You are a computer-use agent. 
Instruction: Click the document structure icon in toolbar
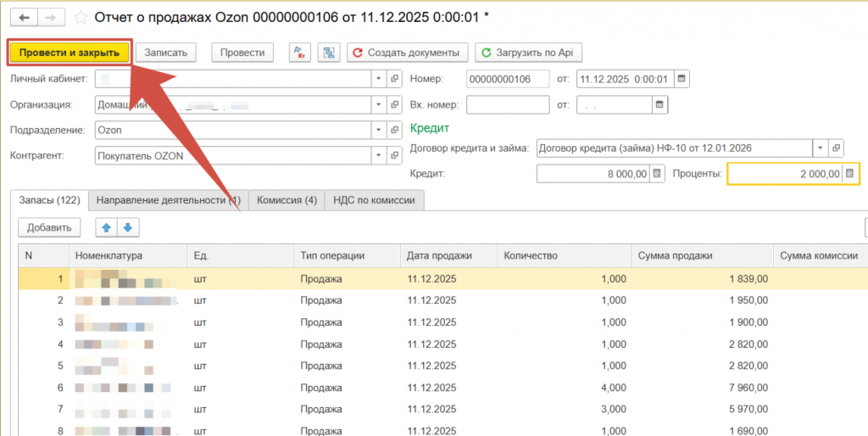(x=329, y=53)
